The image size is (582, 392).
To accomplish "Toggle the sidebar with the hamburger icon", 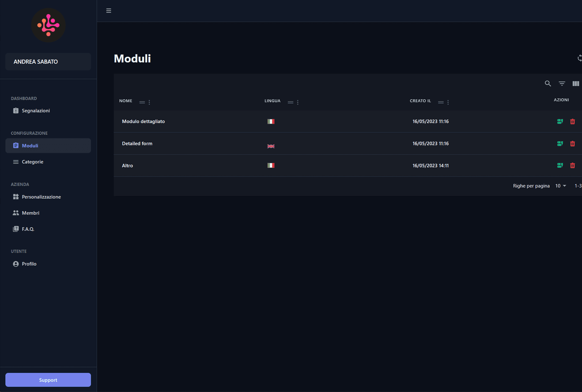I will [x=108, y=11].
